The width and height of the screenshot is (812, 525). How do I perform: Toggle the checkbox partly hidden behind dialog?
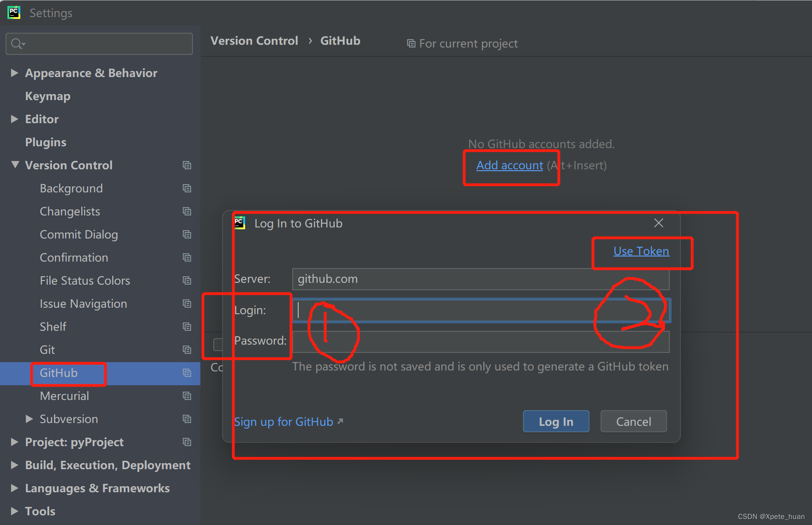[218, 345]
